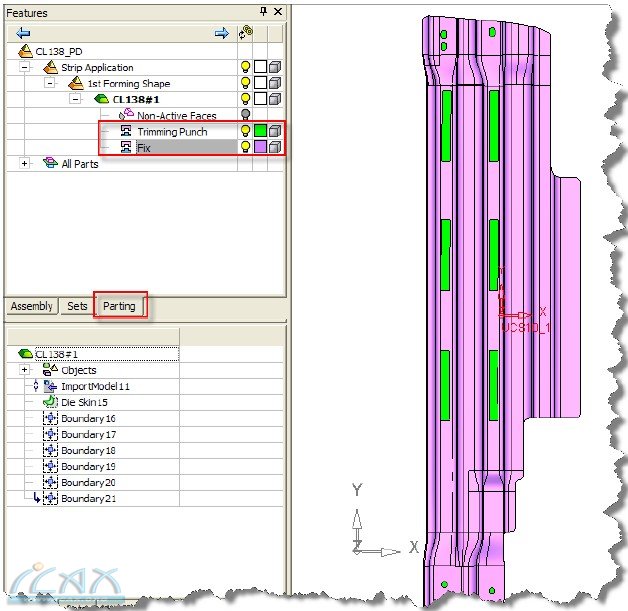Toggle the Trimming Punch visibility bulb

click(246, 131)
